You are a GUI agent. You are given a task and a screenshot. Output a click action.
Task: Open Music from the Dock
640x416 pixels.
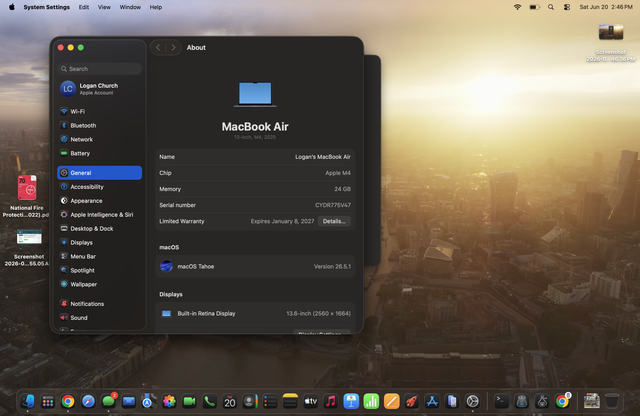pos(331,401)
